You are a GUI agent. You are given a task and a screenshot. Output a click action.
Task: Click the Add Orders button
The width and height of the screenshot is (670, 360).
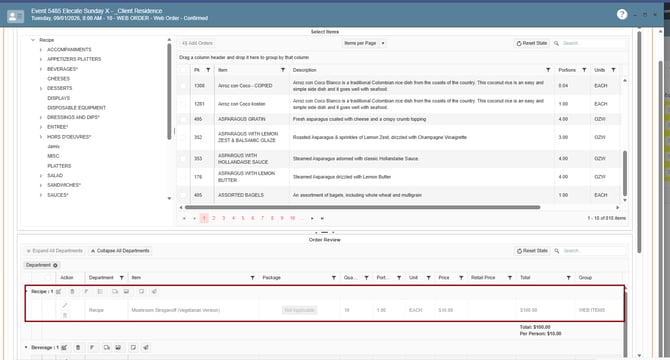coord(197,43)
